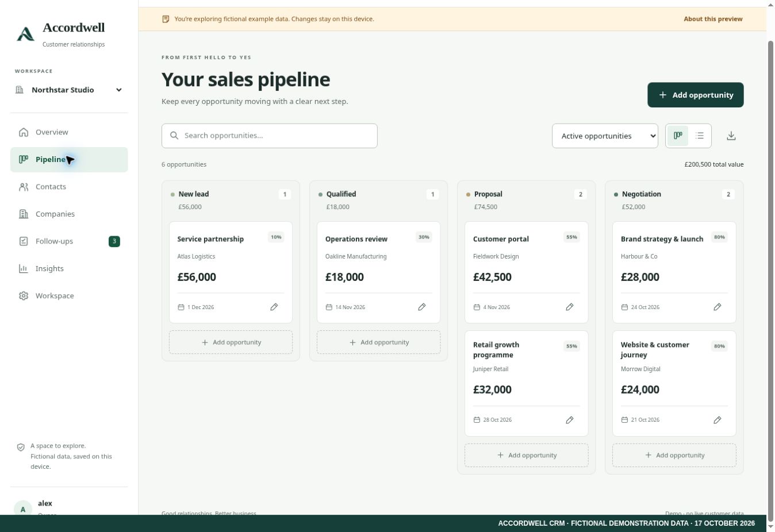Click the 55% badge on Customer portal
Viewport: 775px width, 532px height.
click(x=571, y=237)
